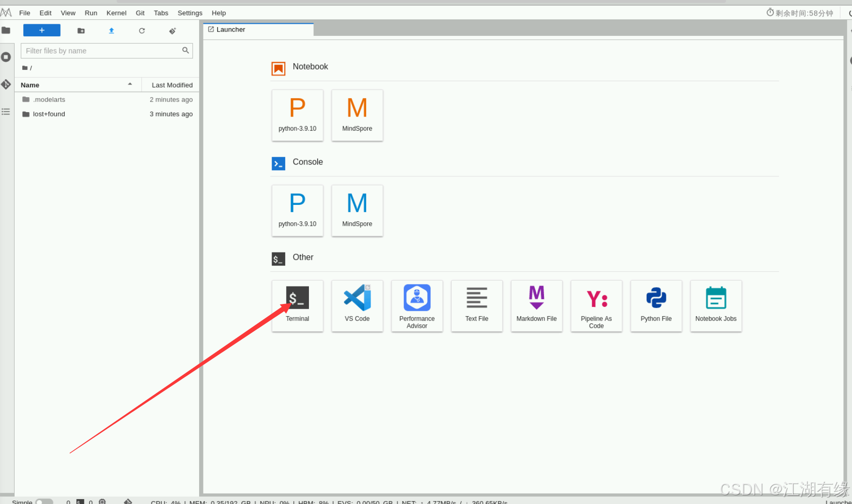This screenshot has height=504, width=852.
Task: Click the kernel count icon in status bar
Action: tap(102, 502)
